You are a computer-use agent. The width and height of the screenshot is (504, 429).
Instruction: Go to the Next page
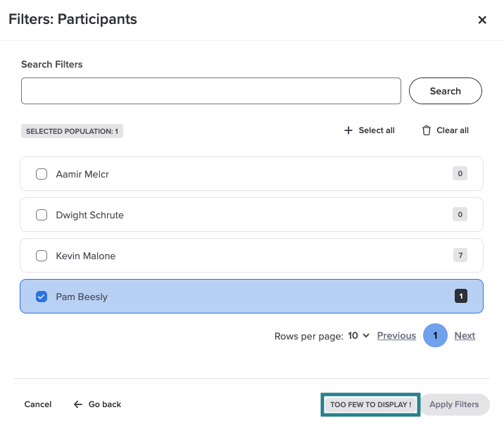[x=465, y=336]
